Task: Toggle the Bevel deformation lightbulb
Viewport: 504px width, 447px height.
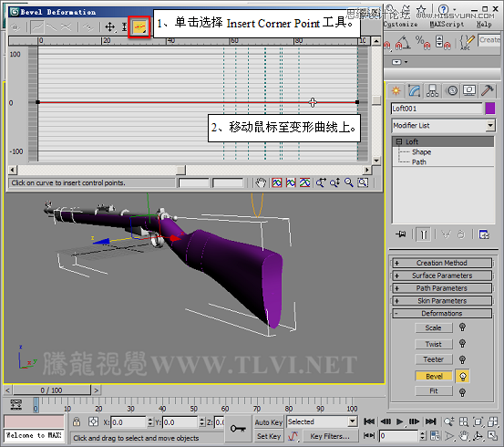Action: 463,376
